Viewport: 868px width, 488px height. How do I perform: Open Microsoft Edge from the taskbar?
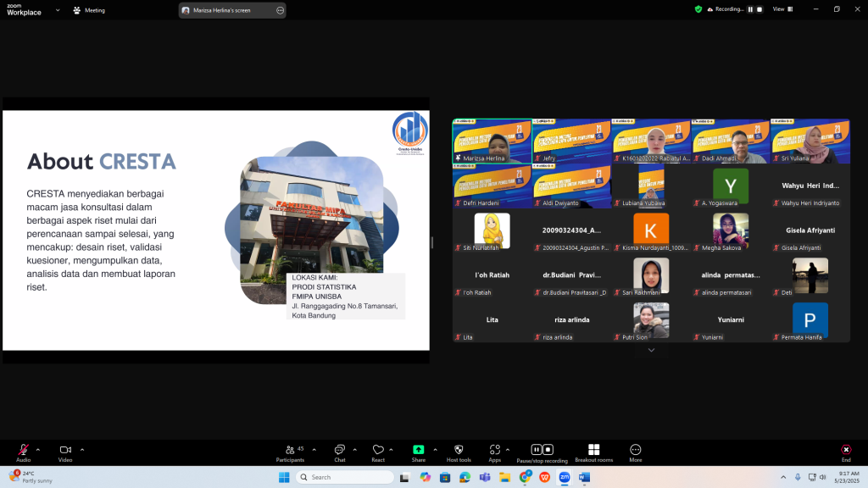[465, 477]
